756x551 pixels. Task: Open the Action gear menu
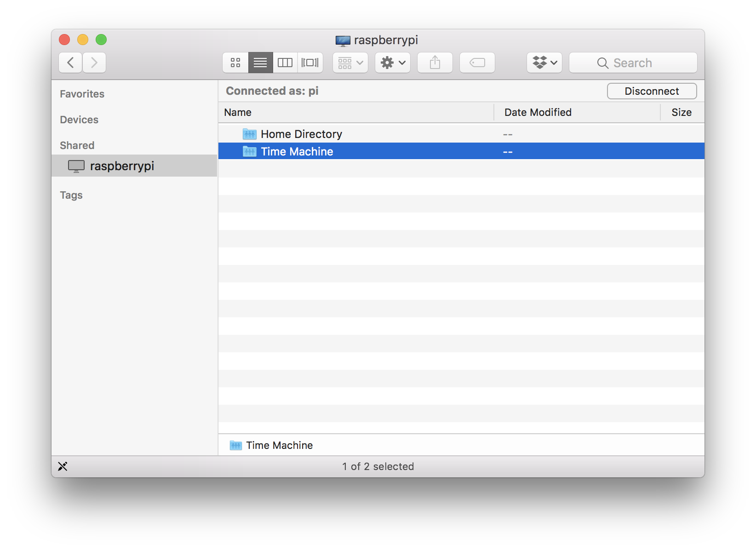[393, 63]
